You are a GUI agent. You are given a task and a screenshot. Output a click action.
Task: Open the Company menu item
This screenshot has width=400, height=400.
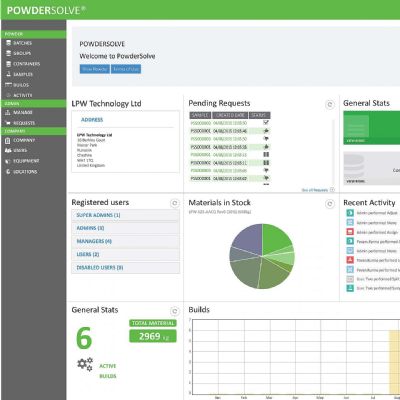coord(24,140)
